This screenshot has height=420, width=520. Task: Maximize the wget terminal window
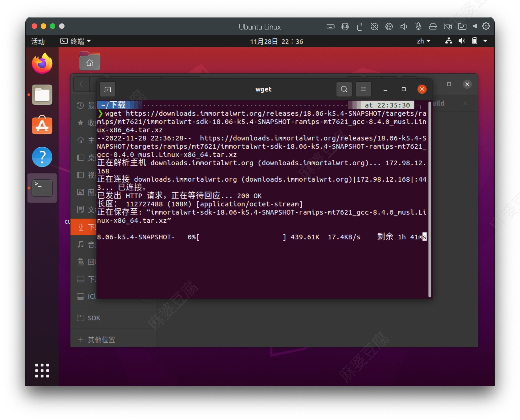tap(404, 89)
